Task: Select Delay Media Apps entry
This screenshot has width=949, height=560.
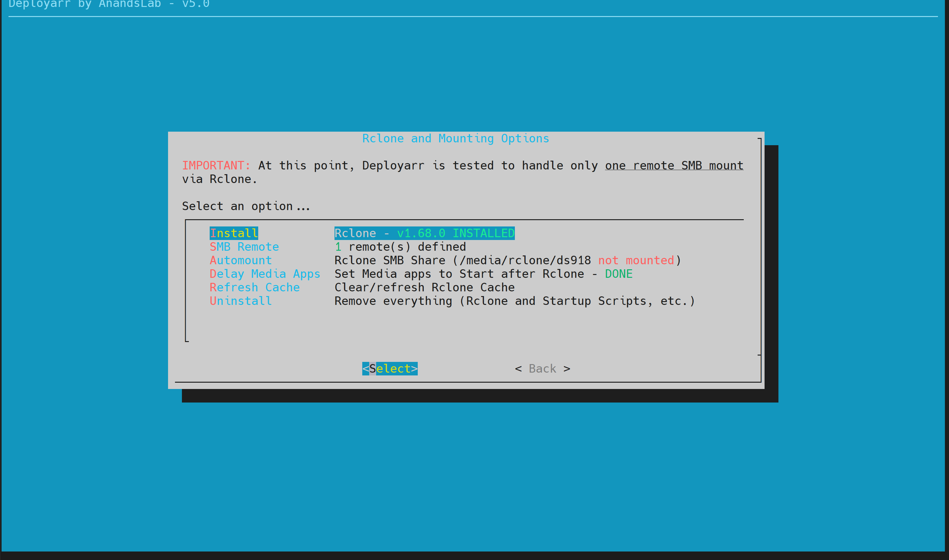Action: (x=265, y=274)
